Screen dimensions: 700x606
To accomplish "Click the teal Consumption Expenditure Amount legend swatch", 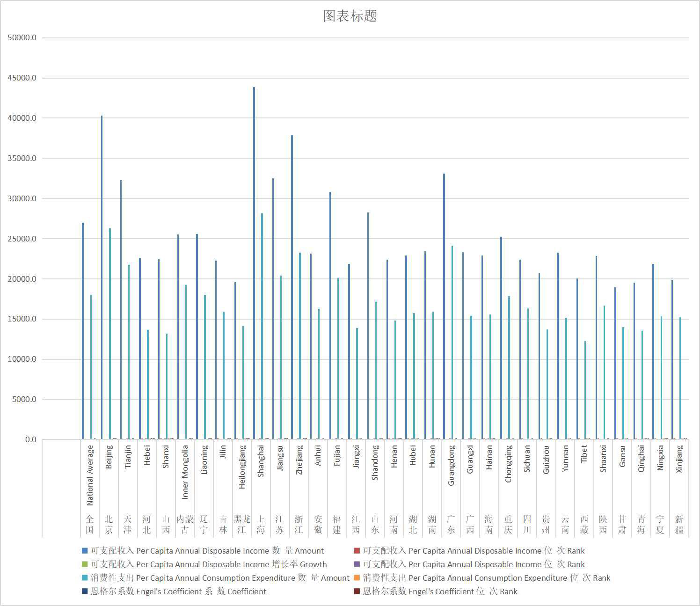I will click(85, 578).
